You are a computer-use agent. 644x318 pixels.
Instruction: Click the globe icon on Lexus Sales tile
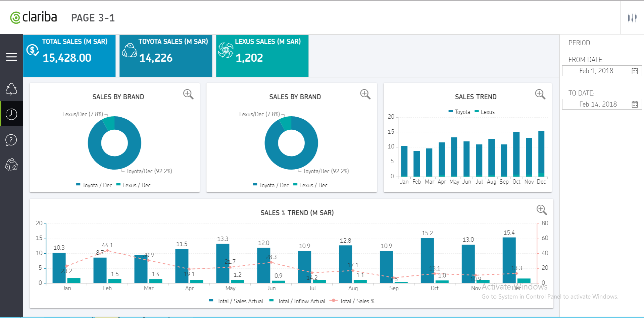click(x=226, y=51)
